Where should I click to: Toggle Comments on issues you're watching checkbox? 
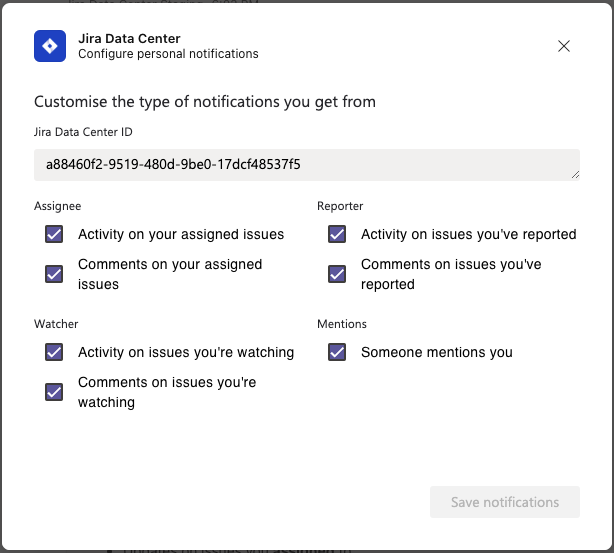coord(54,392)
